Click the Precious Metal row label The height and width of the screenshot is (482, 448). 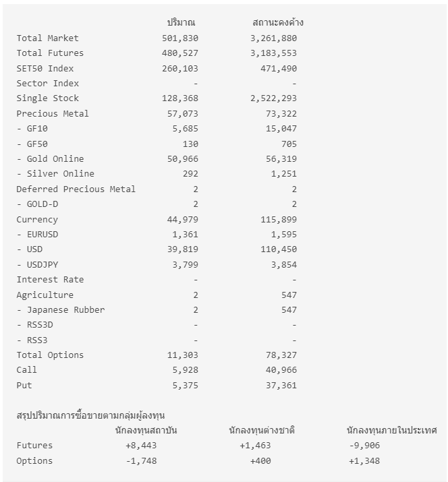pos(53,114)
